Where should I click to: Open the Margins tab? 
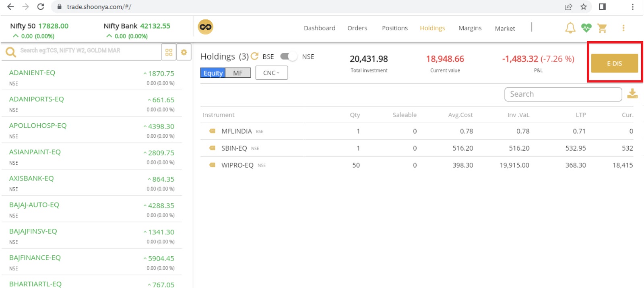(470, 28)
